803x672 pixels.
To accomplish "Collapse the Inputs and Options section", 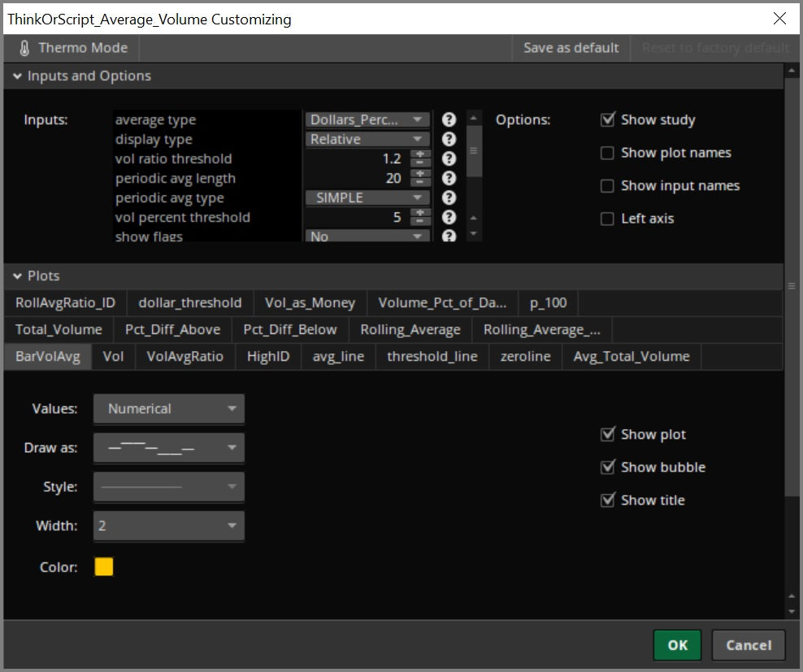I will [17, 76].
